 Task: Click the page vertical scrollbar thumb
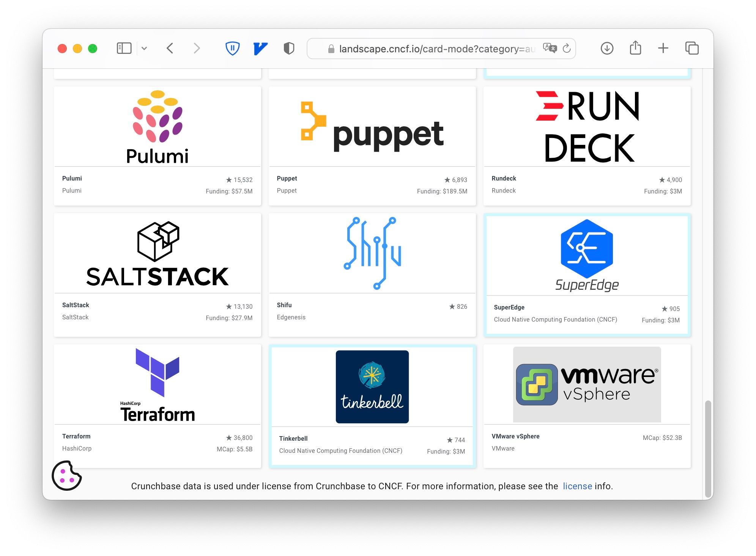click(x=708, y=449)
